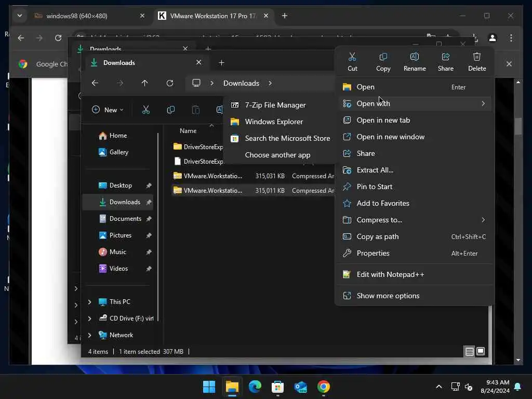This screenshot has height=399, width=532.
Task: Open Pictures in the navigation pane
Action: pos(118,235)
